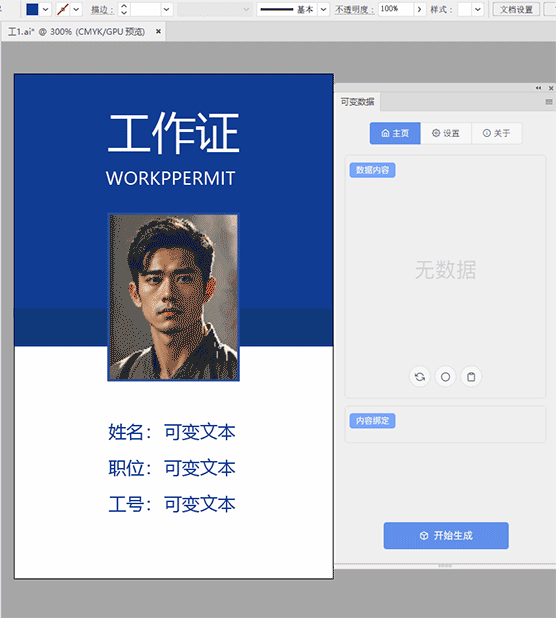Click the 无数据 placeholder text

pos(445,270)
